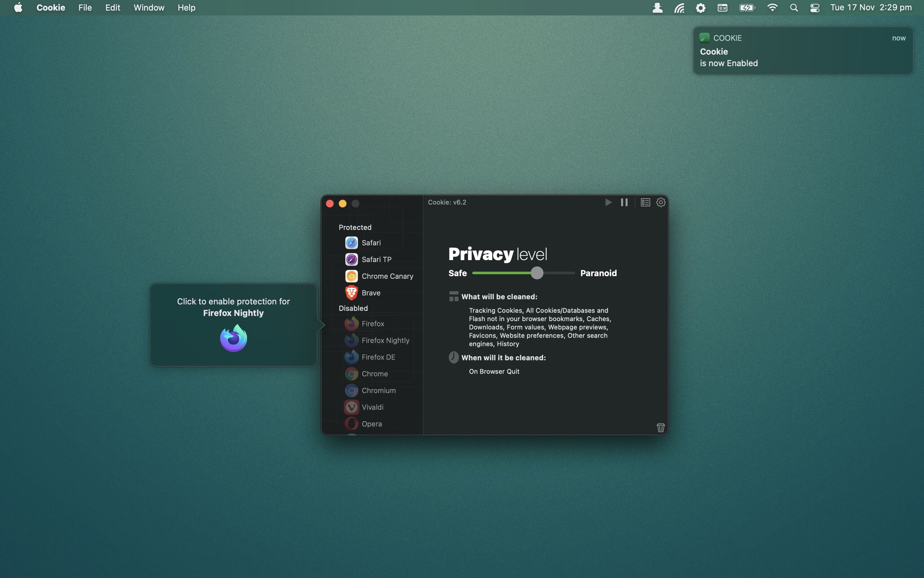
Task: Click the Firefox icon in Disabled list
Action: point(351,324)
